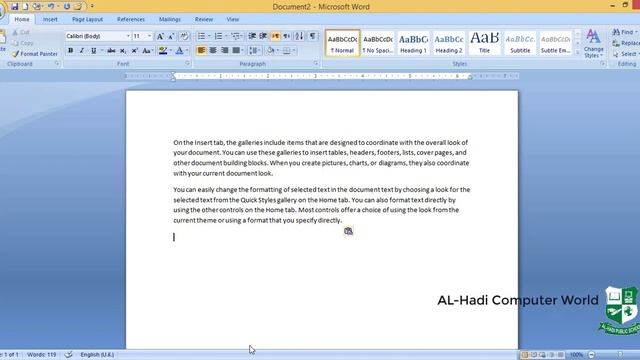Toggle bold formatting

click(x=71, y=51)
